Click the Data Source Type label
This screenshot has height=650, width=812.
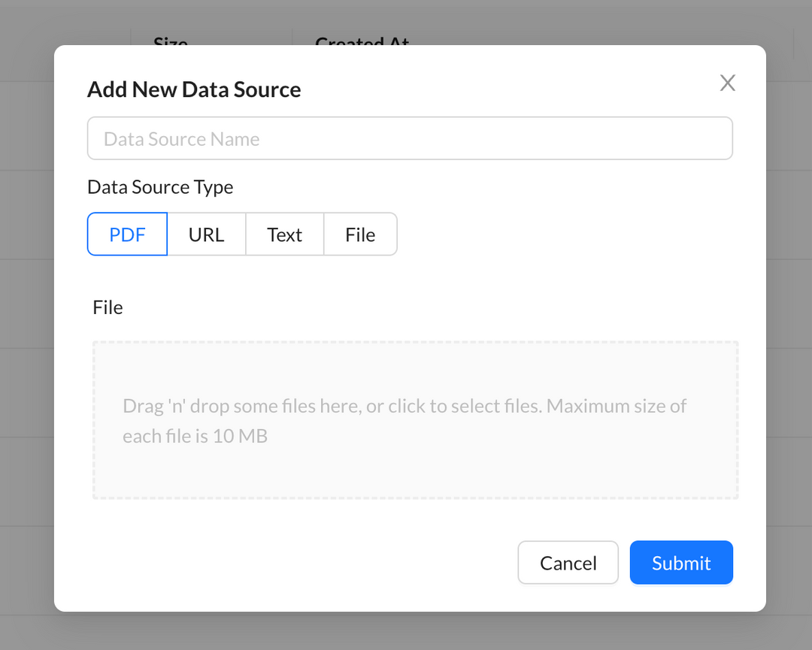160,186
